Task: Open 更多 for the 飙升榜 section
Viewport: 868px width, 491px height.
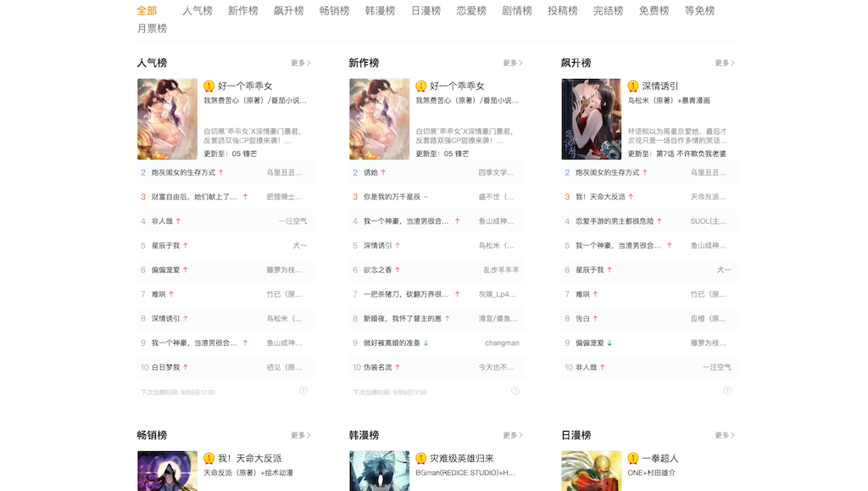Action: [725, 63]
